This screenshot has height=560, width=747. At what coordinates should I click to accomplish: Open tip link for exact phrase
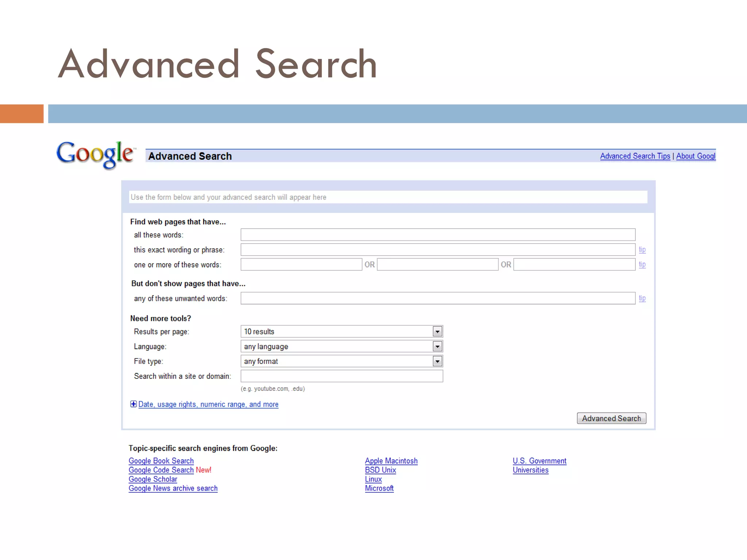tap(642, 250)
